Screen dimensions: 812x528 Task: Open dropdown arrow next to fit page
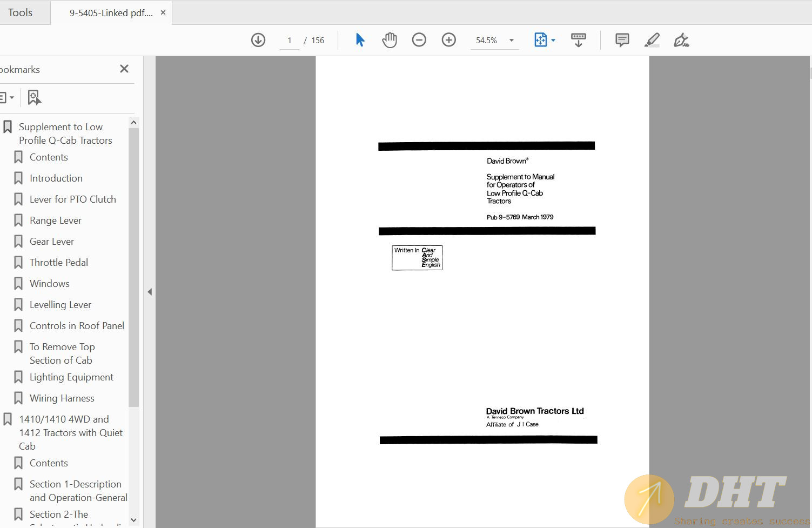pyautogui.click(x=553, y=40)
